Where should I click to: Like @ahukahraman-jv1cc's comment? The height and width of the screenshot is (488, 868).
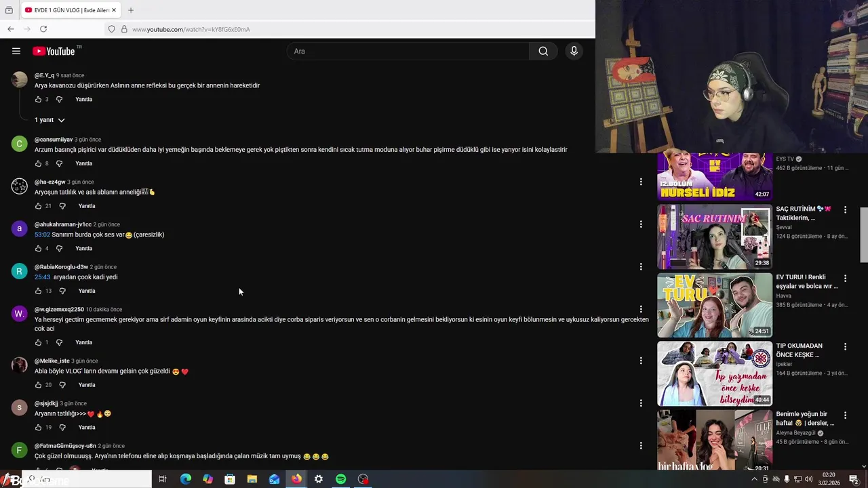pyautogui.click(x=38, y=249)
